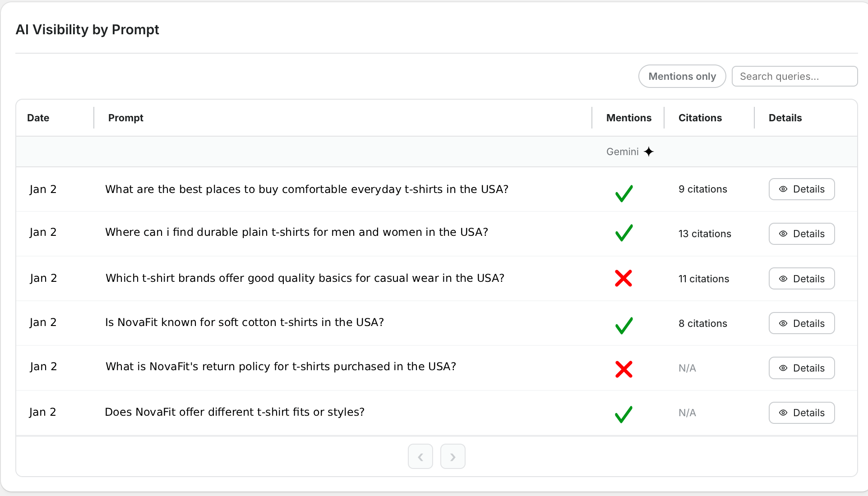Click the Gemini label in the subheader row
Image resolution: width=868 pixels, height=496 pixels.
click(623, 152)
